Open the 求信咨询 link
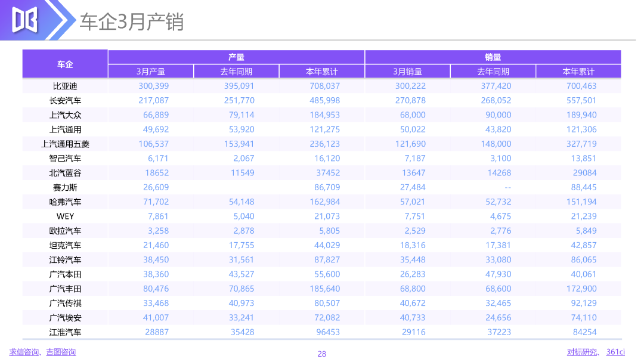Viewport: 644px width, 362px height. tap(24, 352)
